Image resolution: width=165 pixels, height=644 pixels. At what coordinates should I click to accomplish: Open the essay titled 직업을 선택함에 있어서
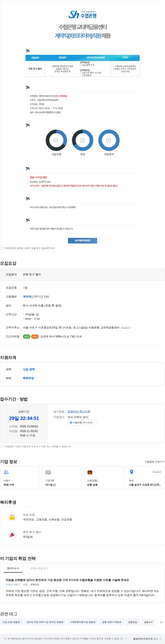67,580
